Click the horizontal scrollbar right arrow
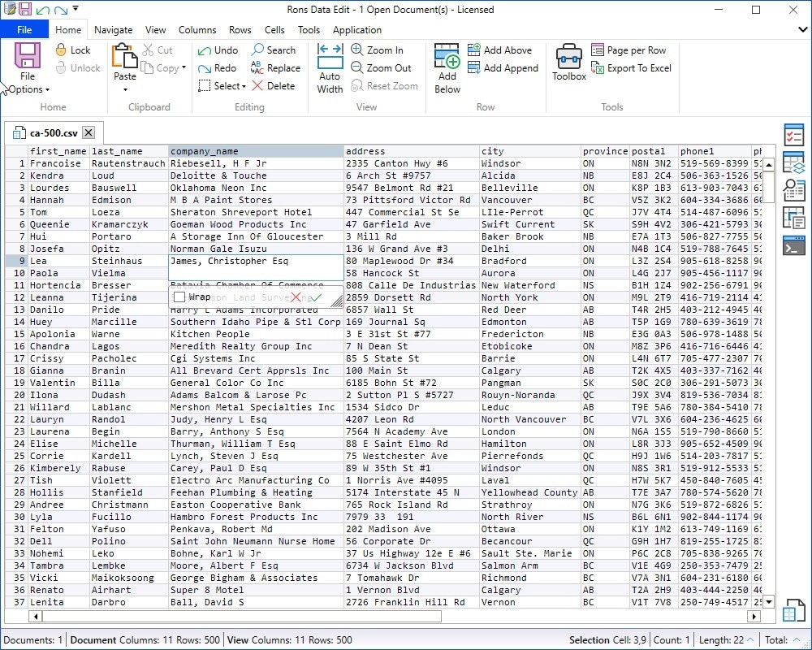This screenshot has width=812, height=650. (x=754, y=617)
